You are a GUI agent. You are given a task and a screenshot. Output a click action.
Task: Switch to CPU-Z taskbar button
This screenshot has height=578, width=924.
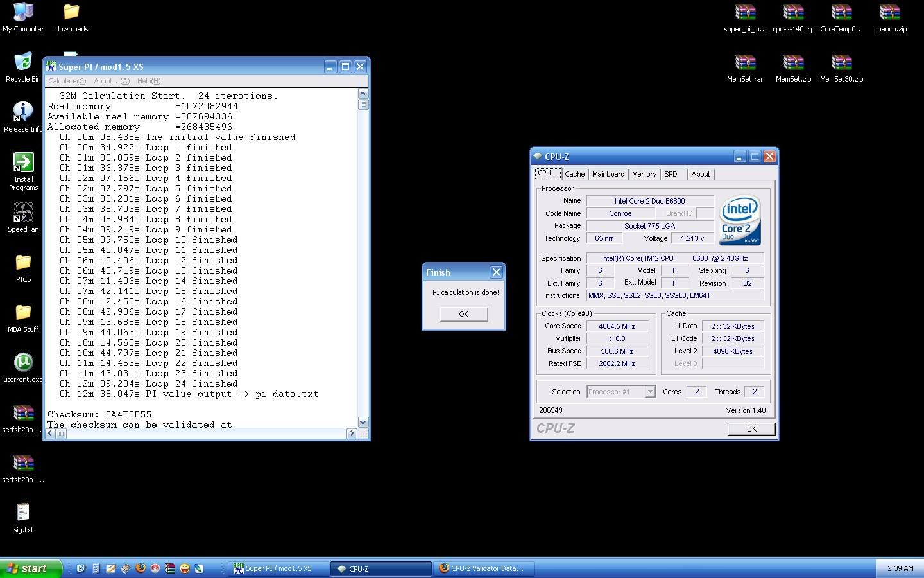381,568
